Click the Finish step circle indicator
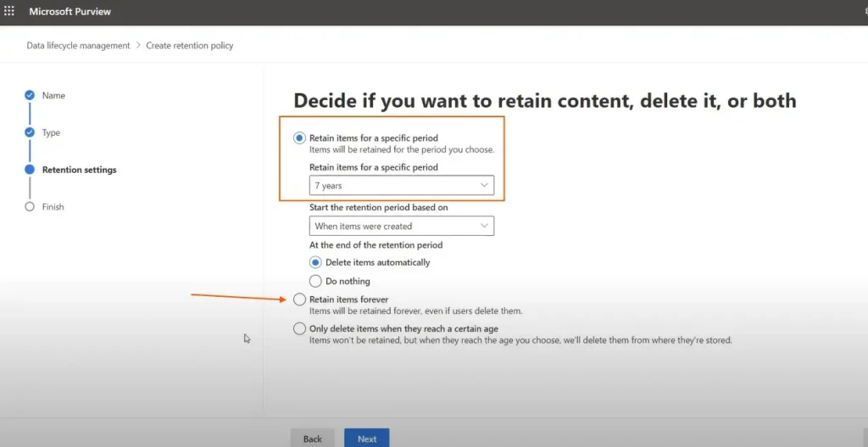The height and width of the screenshot is (447, 868). tap(30, 207)
